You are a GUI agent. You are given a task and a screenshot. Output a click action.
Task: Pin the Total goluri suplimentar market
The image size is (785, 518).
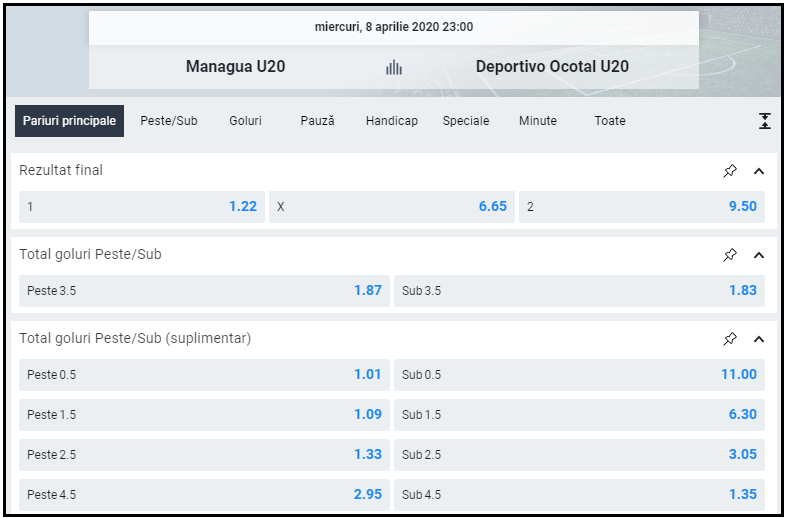730,339
